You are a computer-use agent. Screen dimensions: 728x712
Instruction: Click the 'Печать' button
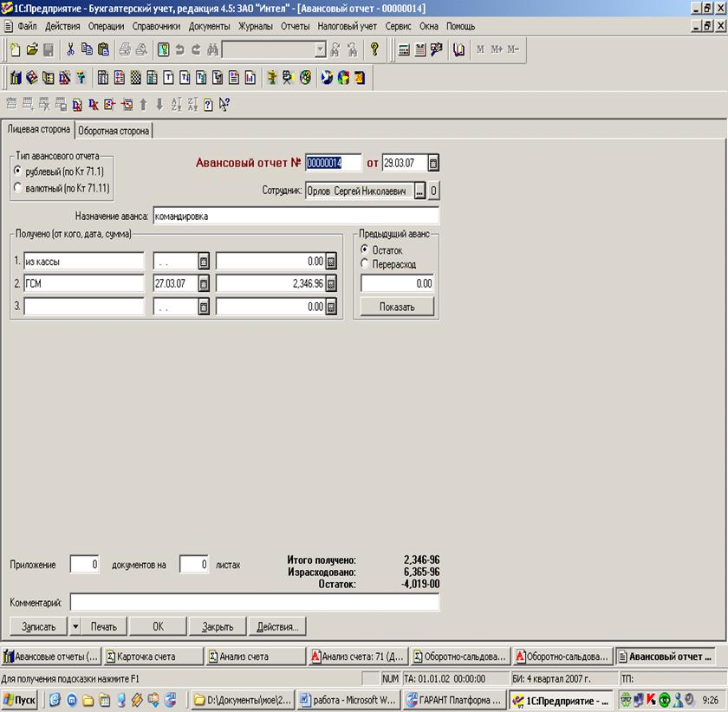(x=104, y=626)
